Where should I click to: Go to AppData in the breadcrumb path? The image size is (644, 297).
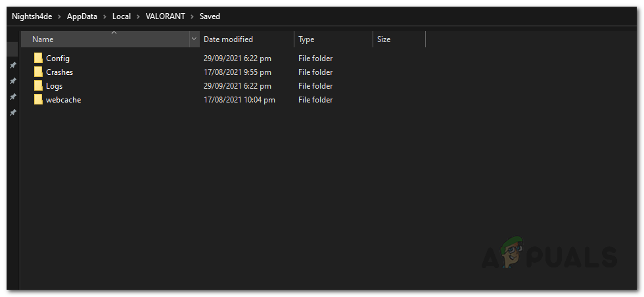pyautogui.click(x=82, y=16)
